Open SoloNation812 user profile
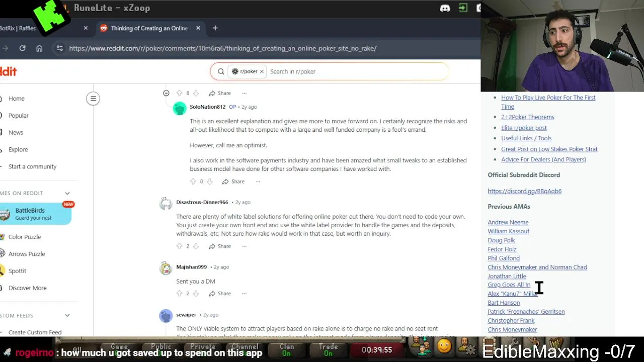This screenshot has width=644, height=362. click(x=207, y=107)
